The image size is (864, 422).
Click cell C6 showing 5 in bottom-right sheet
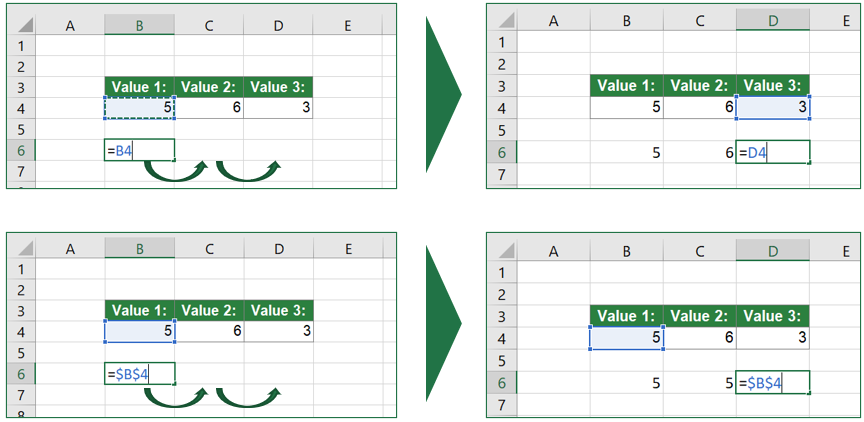[x=700, y=382]
